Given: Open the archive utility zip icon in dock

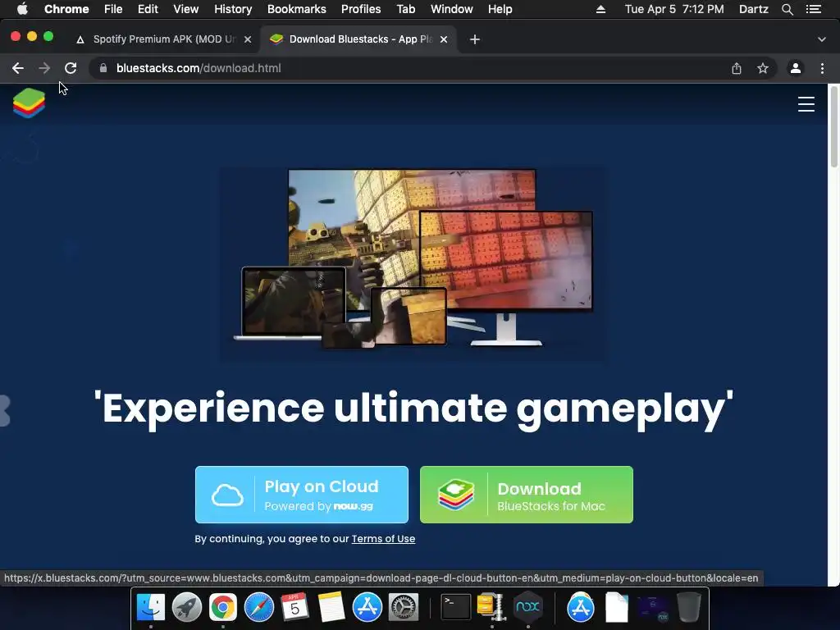Looking at the screenshot, I should (491, 607).
